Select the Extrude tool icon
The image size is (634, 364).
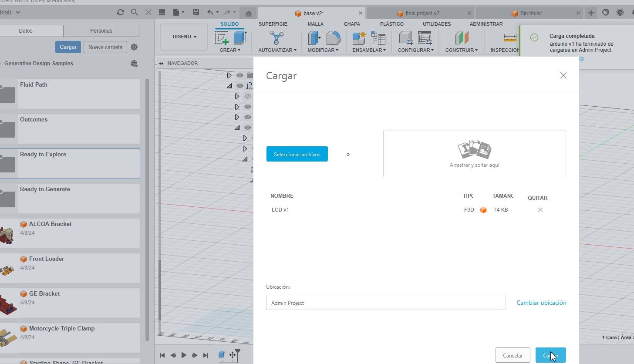pyautogui.click(x=240, y=38)
